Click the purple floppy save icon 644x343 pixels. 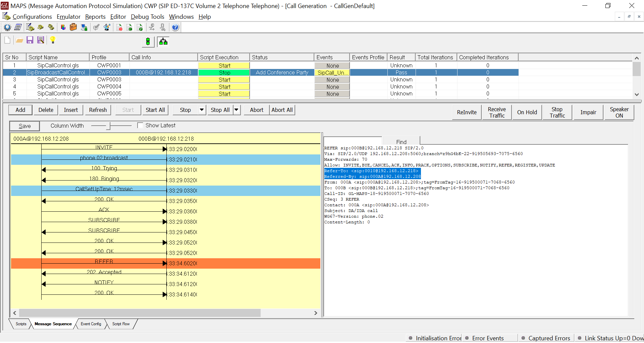[x=30, y=40]
